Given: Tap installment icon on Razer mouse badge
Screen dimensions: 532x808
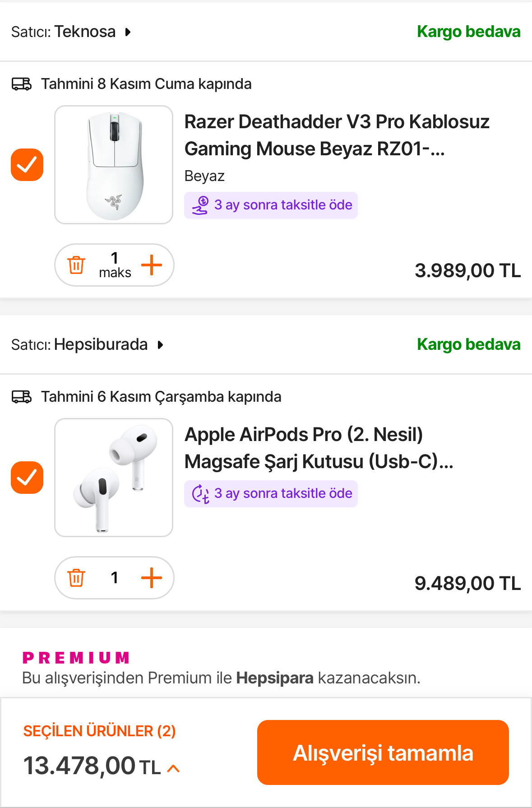Looking at the screenshot, I should click(x=200, y=205).
